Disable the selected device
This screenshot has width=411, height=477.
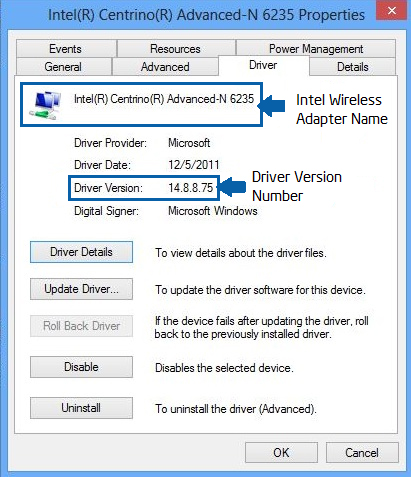coord(81,367)
